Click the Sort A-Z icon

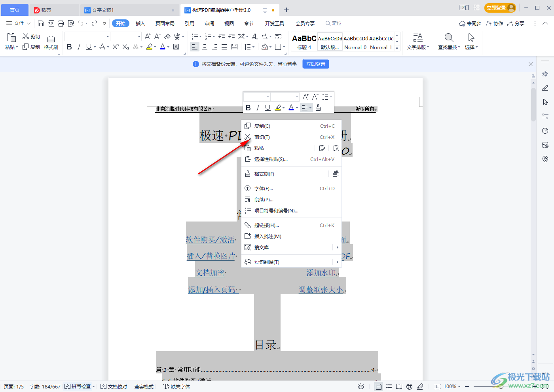[255, 36]
